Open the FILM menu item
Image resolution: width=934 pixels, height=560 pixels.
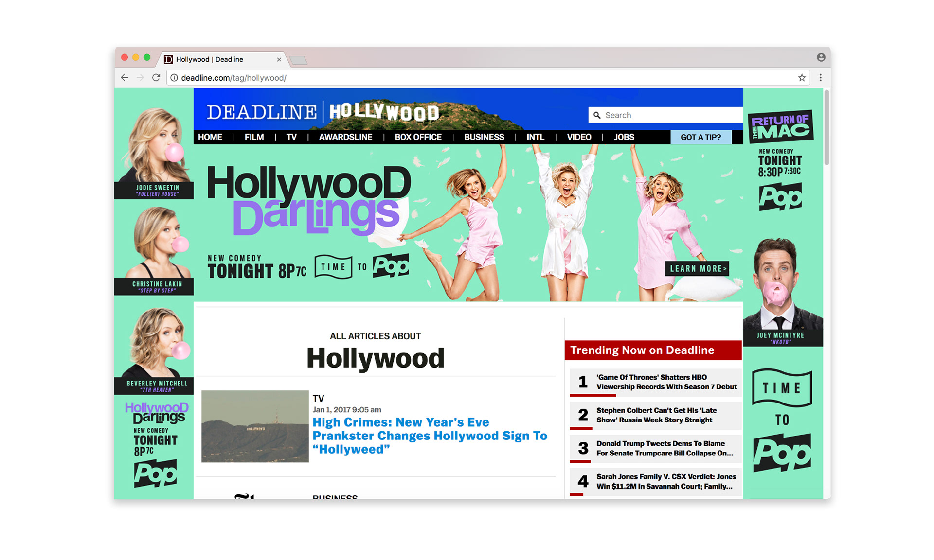[254, 137]
